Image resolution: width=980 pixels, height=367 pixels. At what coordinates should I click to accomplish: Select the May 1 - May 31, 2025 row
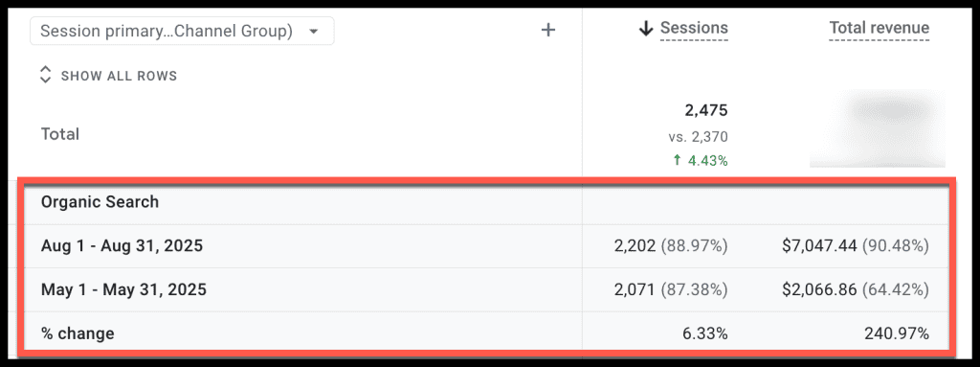pyautogui.click(x=484, y=290)
